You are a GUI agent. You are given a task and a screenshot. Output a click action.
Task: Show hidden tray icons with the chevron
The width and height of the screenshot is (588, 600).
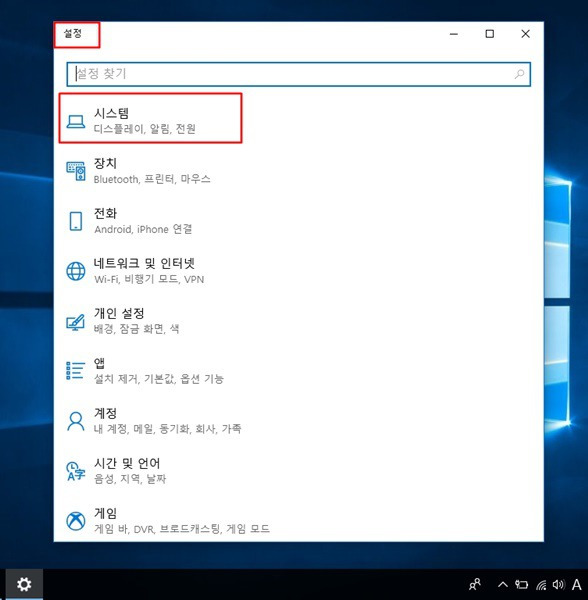(503, 584)
